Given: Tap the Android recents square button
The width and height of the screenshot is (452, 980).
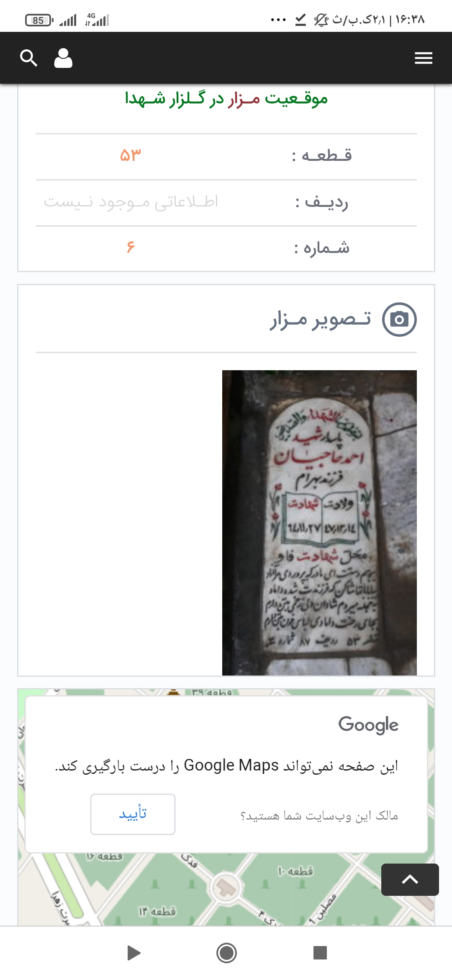Looking at the screenshot, I should point(320,953).
